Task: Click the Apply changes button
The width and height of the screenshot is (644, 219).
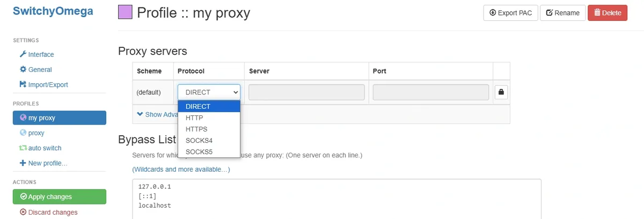Action: coord(60,196)
